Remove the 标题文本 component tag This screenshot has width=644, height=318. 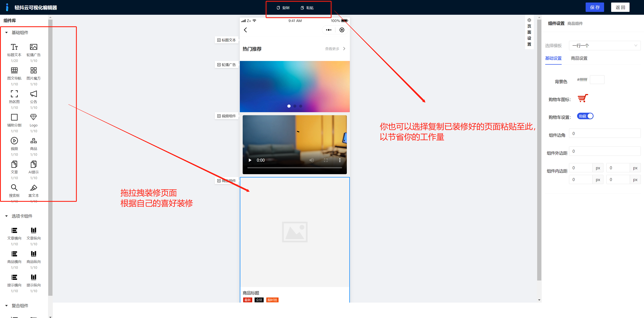pyautogui.click(x=219, y=40)
